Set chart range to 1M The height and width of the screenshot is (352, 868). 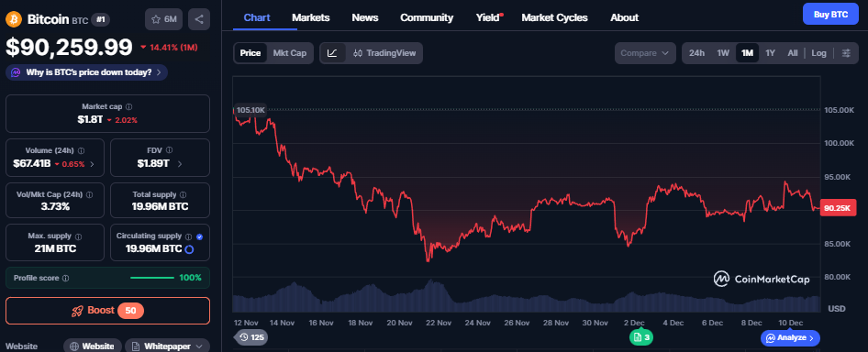pyautogui.click(x=747, y=53)
